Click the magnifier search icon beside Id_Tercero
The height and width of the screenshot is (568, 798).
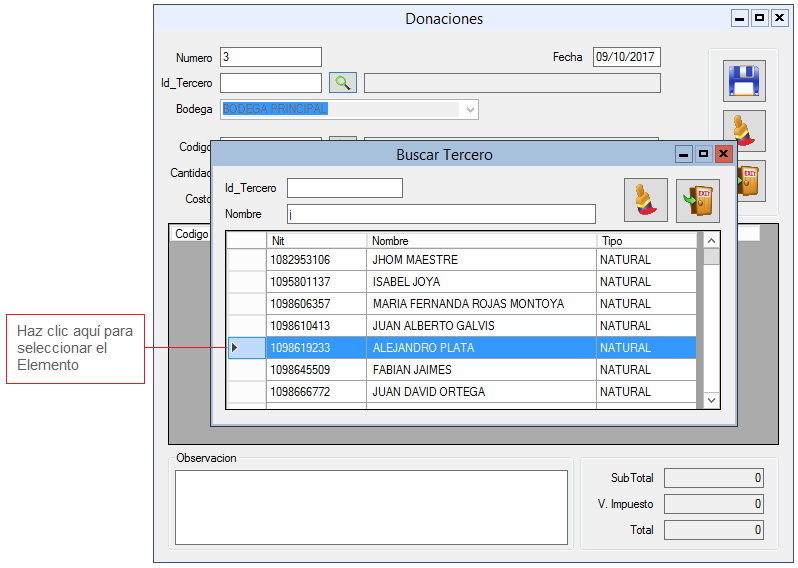click(343, 83)
